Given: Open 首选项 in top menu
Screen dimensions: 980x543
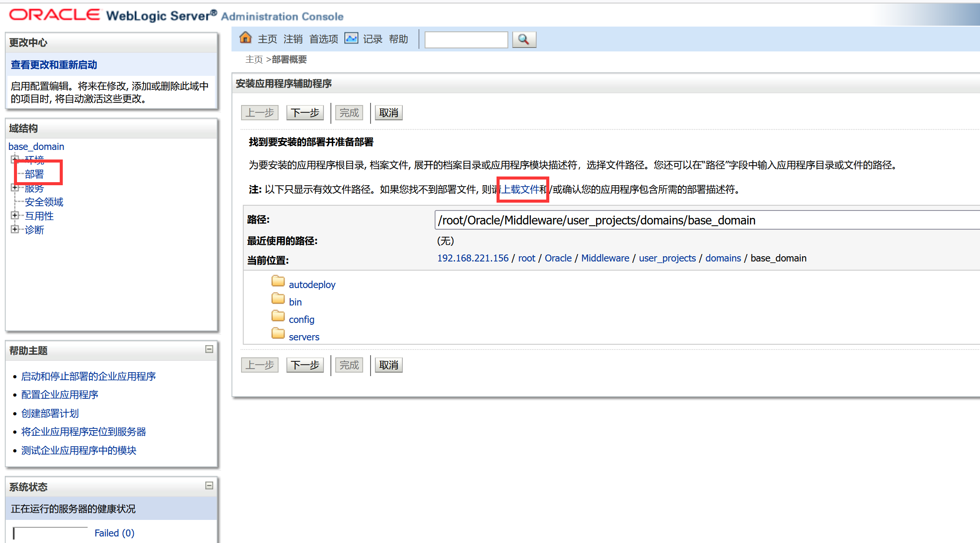Looking at the screenshot, I should coord(323,39).
